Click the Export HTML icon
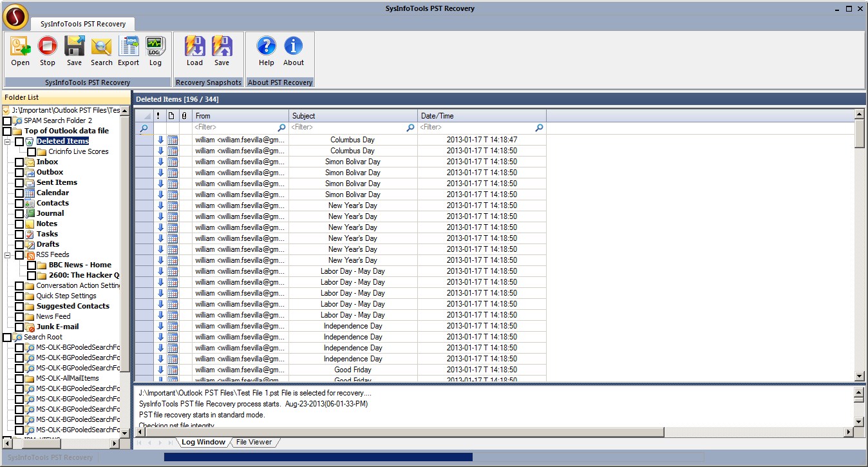868x467 pixels. [128, 46]
